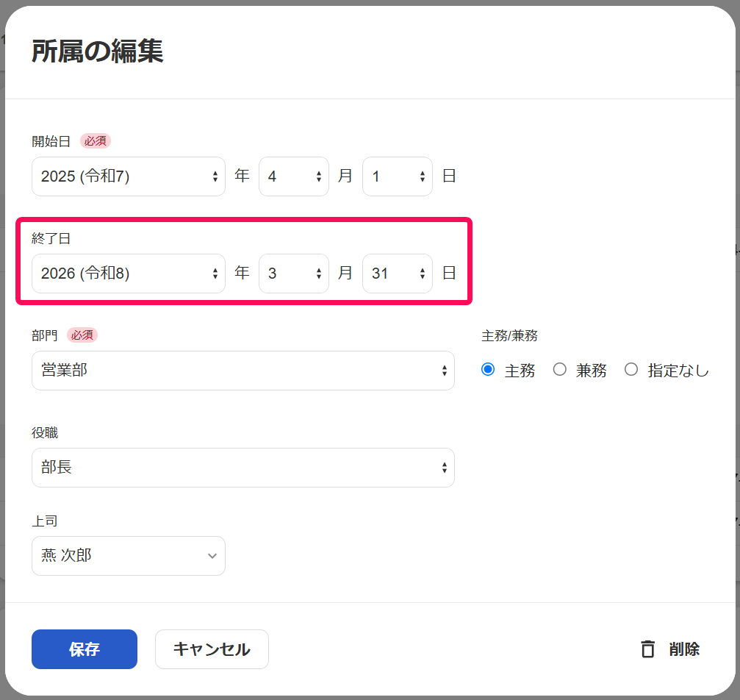
Task: Open the end date day dropdown showing 31
Action: point(397,273)
